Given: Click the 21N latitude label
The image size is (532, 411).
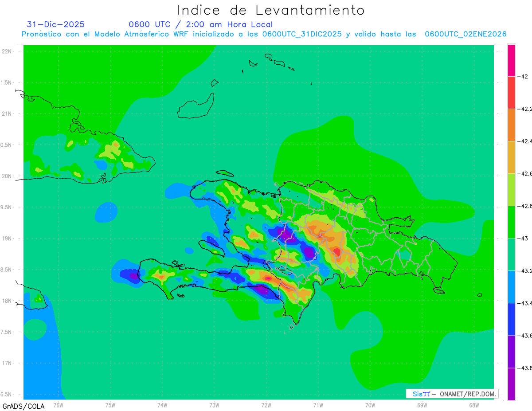Looking at the screenshot, I should (x=8, y=114).
